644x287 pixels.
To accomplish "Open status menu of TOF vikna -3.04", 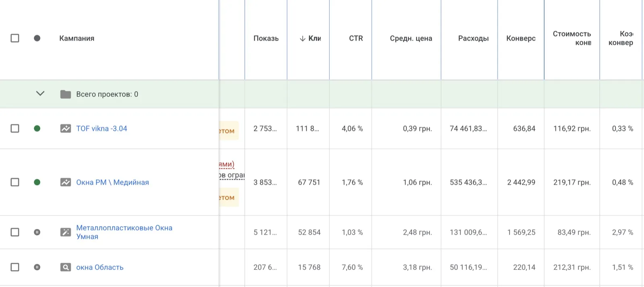I will coord(37,129).
